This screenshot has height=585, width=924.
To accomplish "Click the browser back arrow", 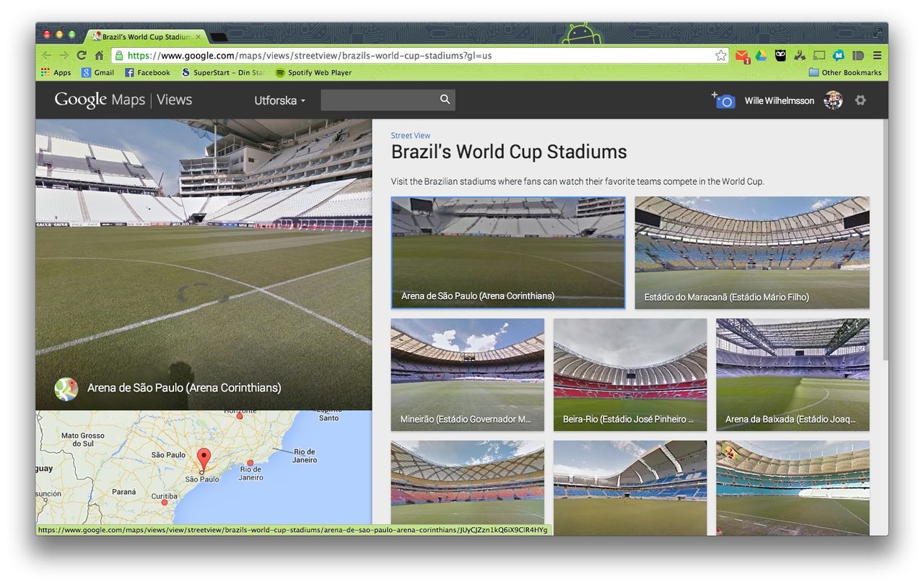I will click(47, 56).
